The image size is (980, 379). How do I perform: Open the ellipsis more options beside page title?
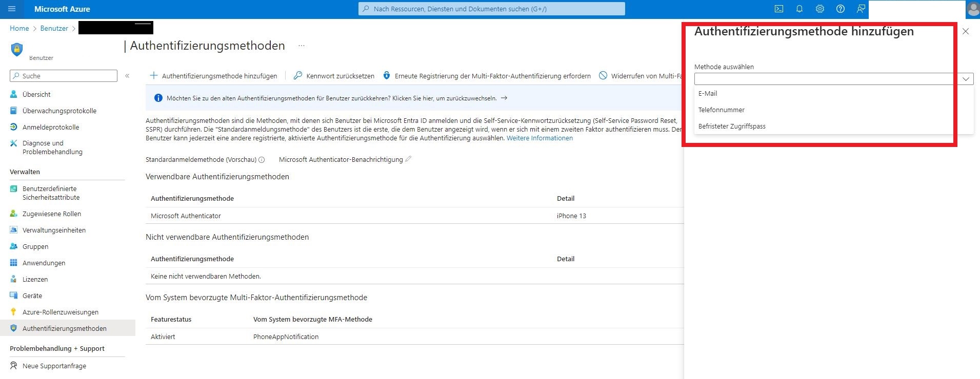302,46
